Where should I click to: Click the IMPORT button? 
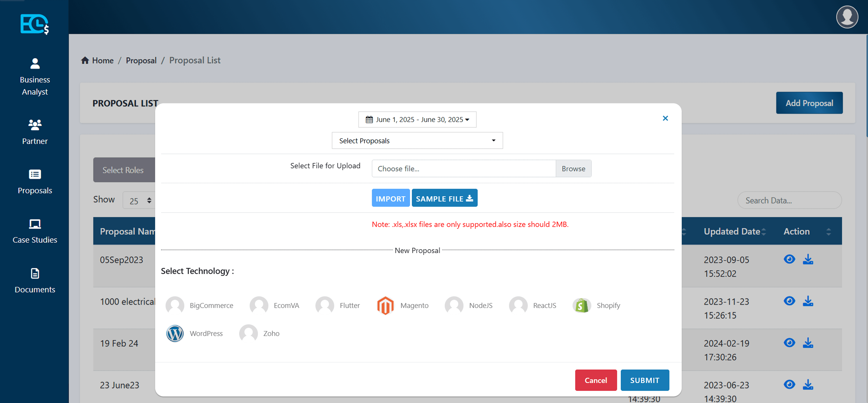click(391, 198)
